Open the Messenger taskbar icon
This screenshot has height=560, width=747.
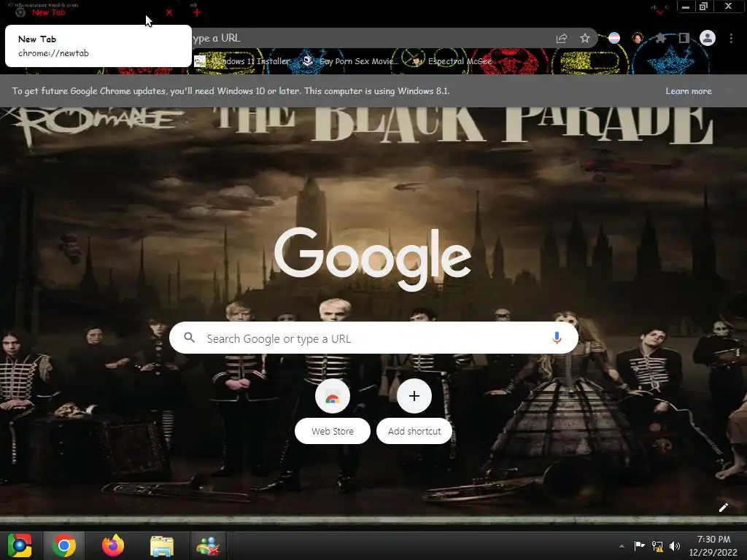[208, 545]
